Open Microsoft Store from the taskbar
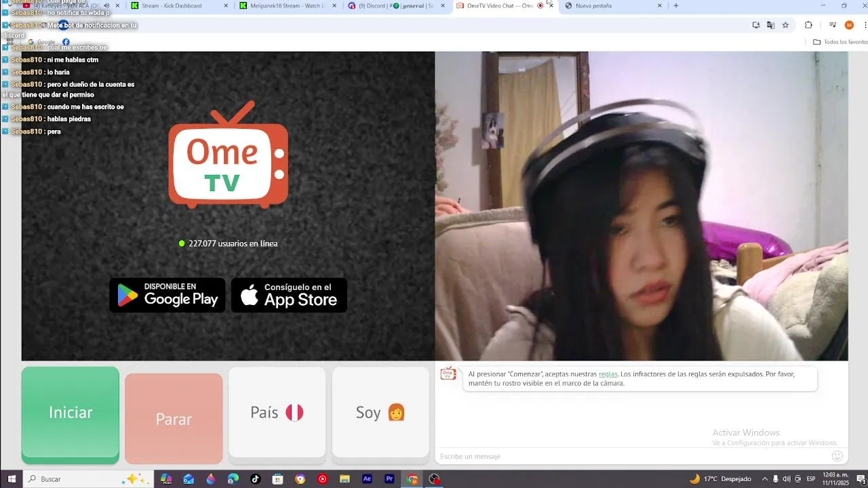 pyautogui.click(x=277, y=479)
